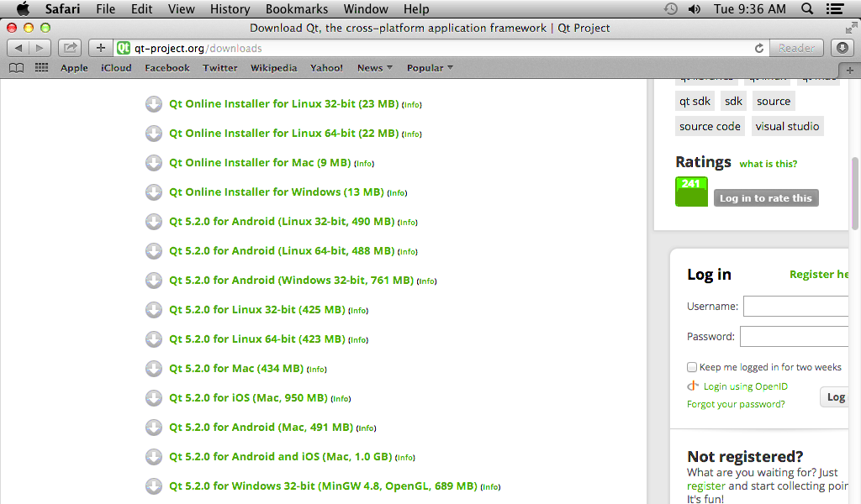Show Reading List book icon
This screenshot has height=504, width=861.
click(x=16, y=68)
